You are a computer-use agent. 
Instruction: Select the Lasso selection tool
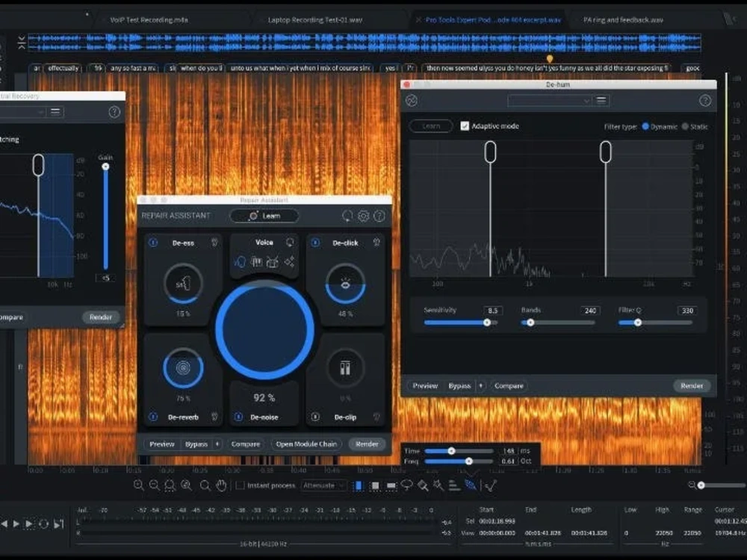[407, 485]
